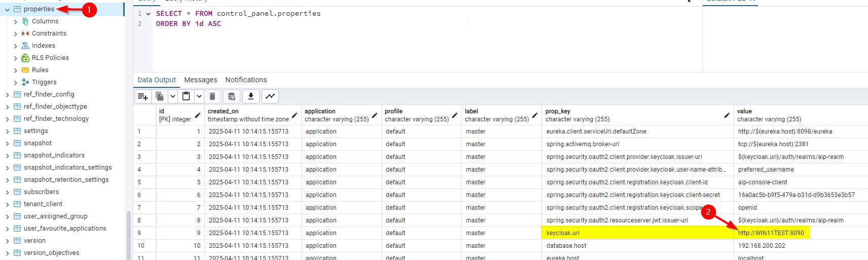Switch to the Messages tab
The height and width of the screenshot is (260, 868).
click(200, 80)
